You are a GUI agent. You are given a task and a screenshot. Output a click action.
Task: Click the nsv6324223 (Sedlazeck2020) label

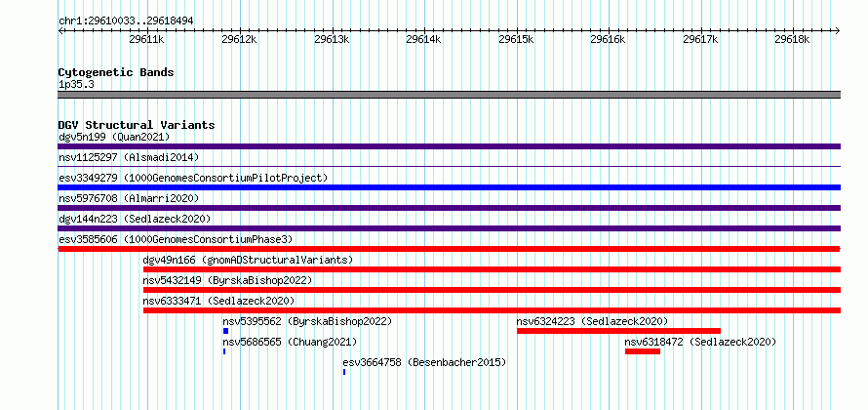point(592,321)
